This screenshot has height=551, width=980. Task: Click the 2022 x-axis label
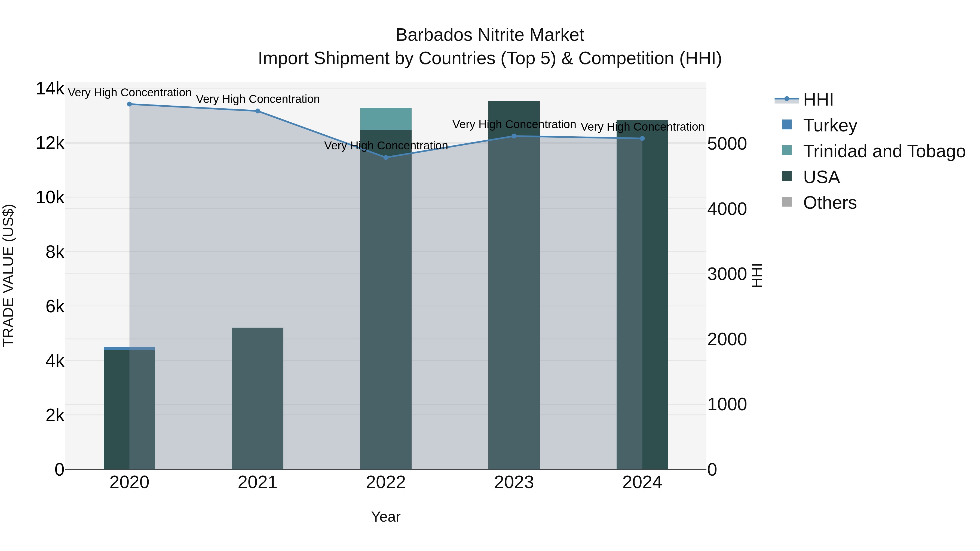click(x=386, y=482)
